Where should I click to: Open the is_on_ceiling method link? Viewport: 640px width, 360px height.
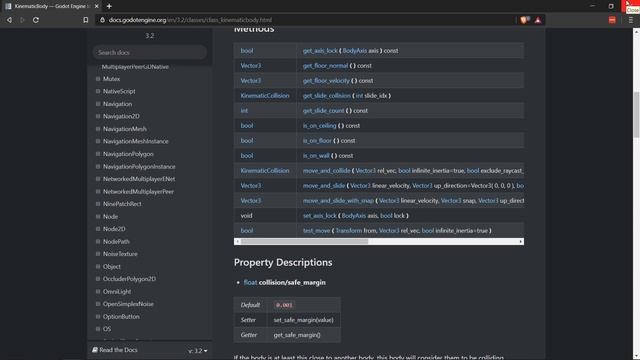(319, 126)
